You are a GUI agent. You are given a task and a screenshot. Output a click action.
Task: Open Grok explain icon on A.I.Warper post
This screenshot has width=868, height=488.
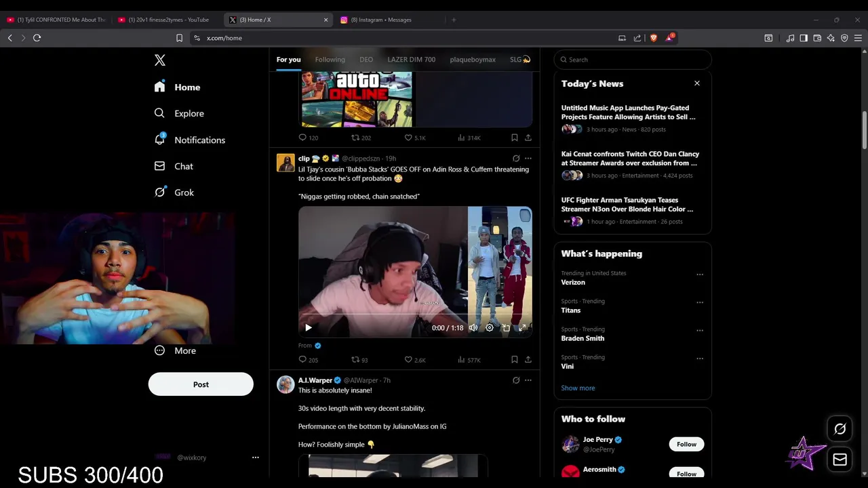point(516,381)
